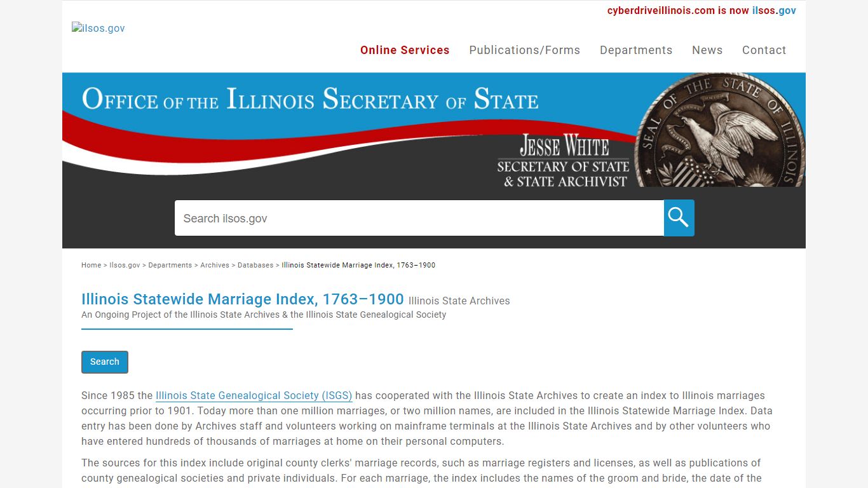Viewport: 868px width, 488px height.
Task: Go to the News menu item
Action: click(x=707, y=50)
